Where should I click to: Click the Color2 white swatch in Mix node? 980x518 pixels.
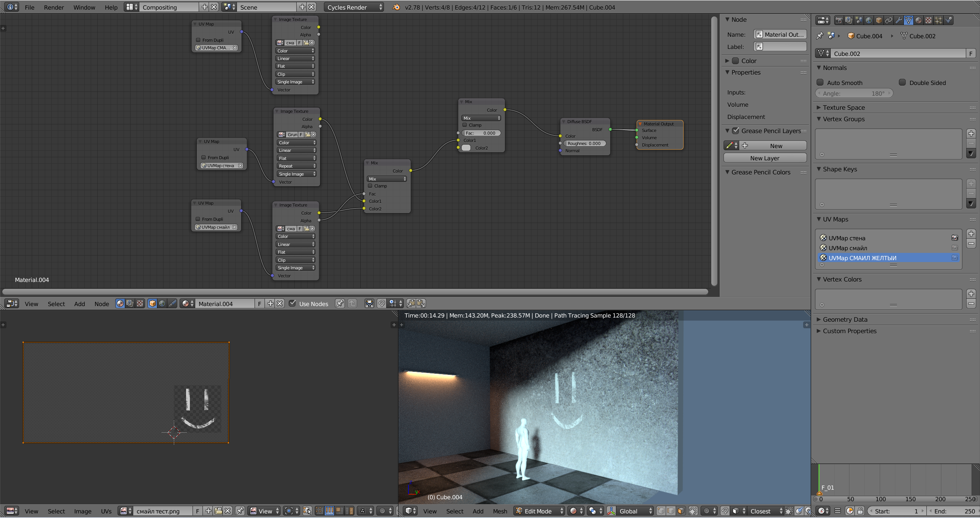point(466,148)
